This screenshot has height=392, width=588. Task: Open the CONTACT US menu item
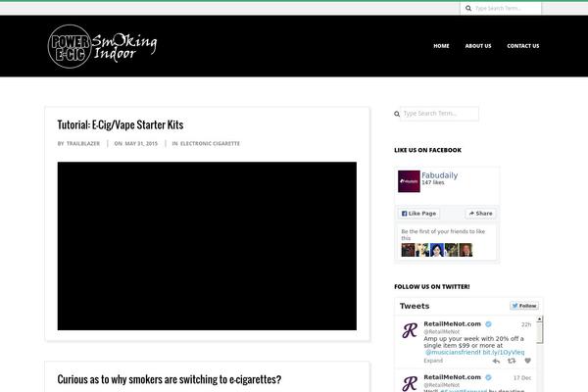[x=523, y=46]
